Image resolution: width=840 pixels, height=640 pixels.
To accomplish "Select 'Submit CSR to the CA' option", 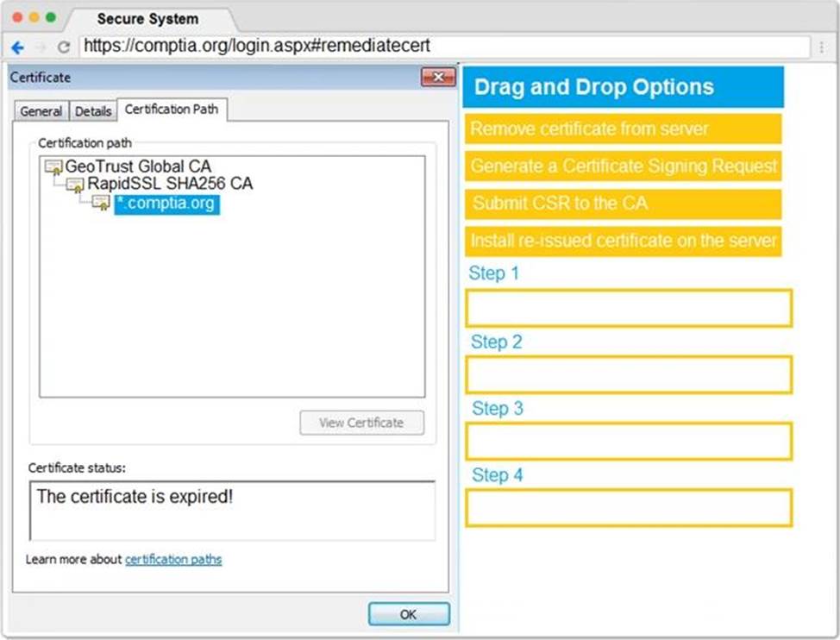I will click(623, 204).
